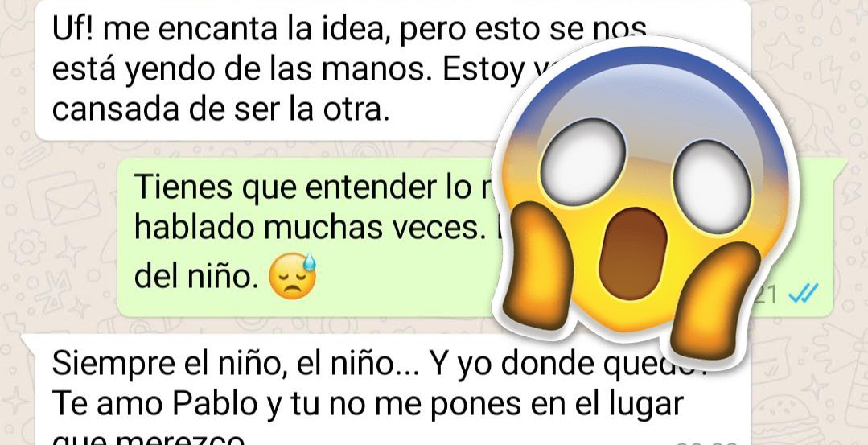Select the message starting 'Uf! me encanta'
This screenshot has height=445, width=868.
[x=393, y=69]
